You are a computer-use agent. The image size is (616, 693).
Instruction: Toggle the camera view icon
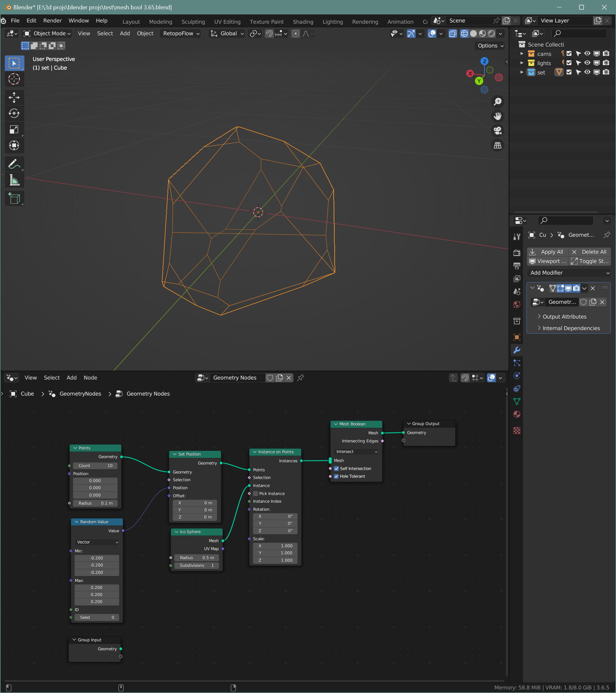coord(497,131)
